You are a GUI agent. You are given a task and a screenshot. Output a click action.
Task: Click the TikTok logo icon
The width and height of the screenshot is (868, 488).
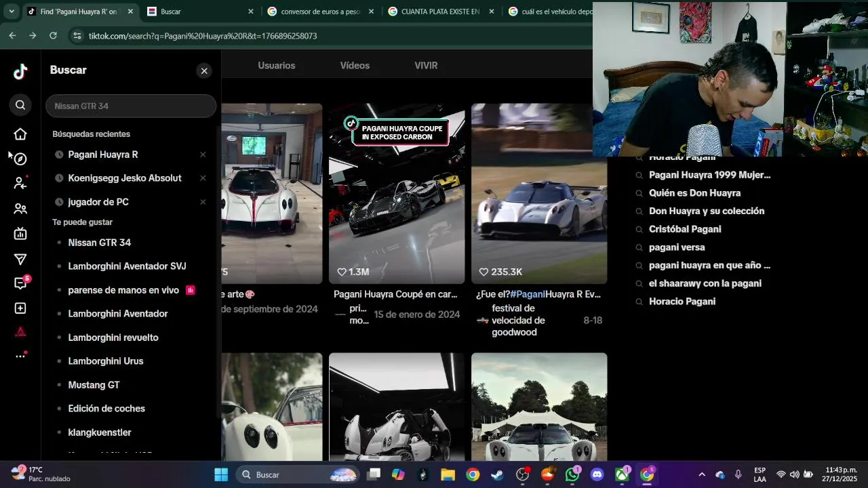click(20, 71)
